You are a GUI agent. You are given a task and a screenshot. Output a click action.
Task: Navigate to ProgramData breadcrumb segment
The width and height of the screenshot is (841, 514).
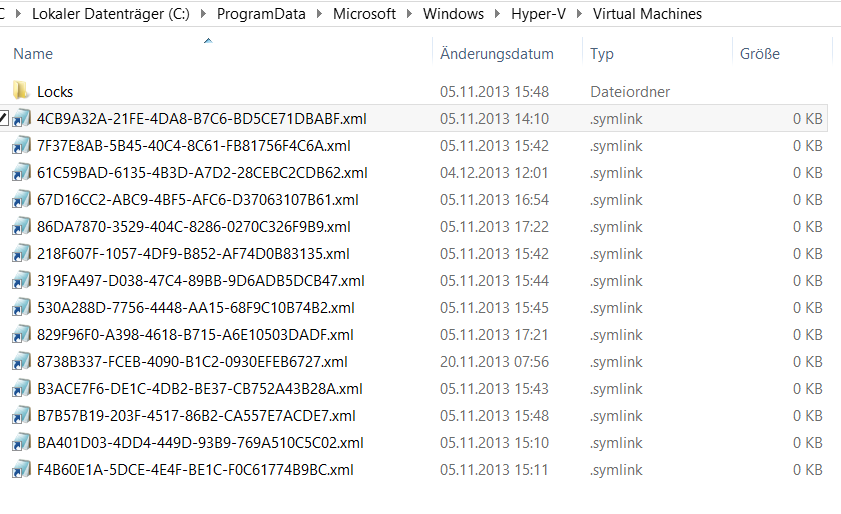[x=261, y=13]
